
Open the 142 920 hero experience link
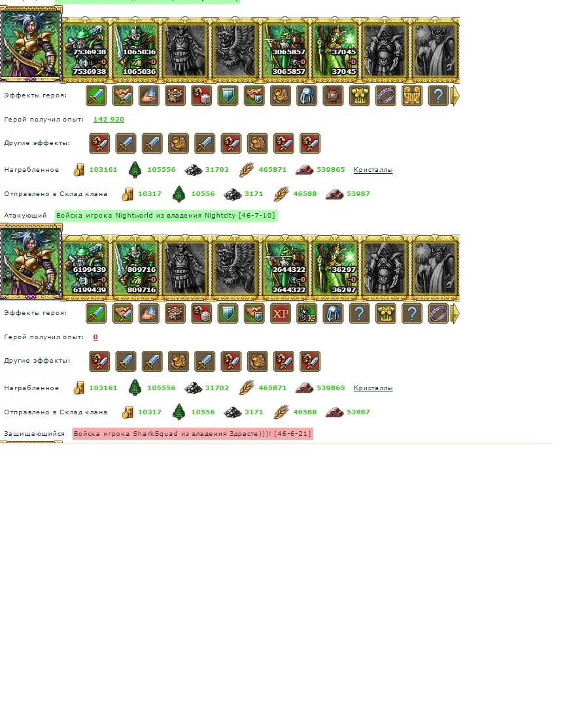coord(109,120)
